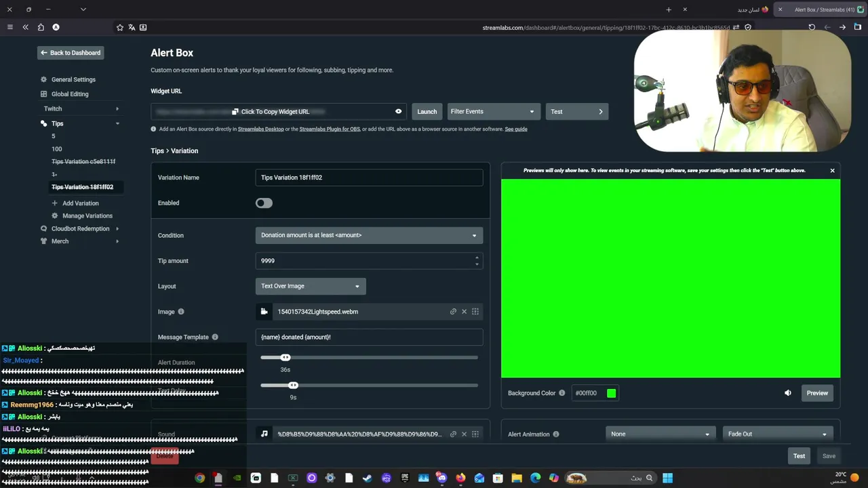
Task: Expand the Test button menu
Action: (x=600, y=111)
